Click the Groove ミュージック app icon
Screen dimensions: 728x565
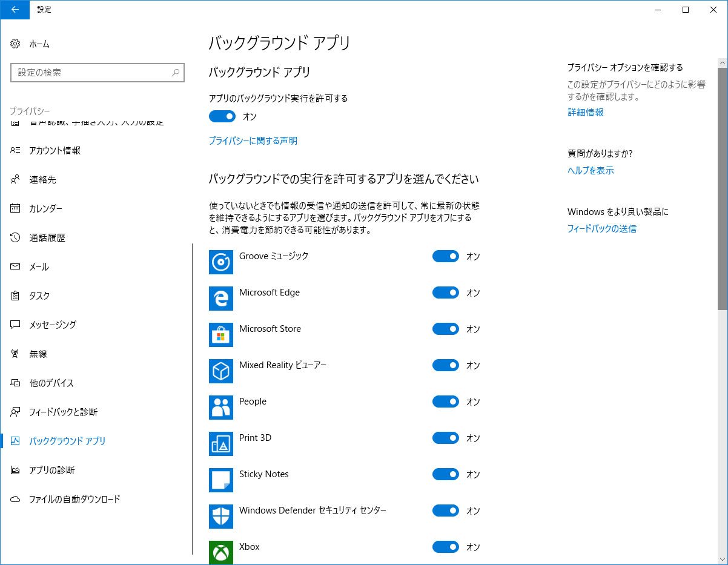(221, 262)
